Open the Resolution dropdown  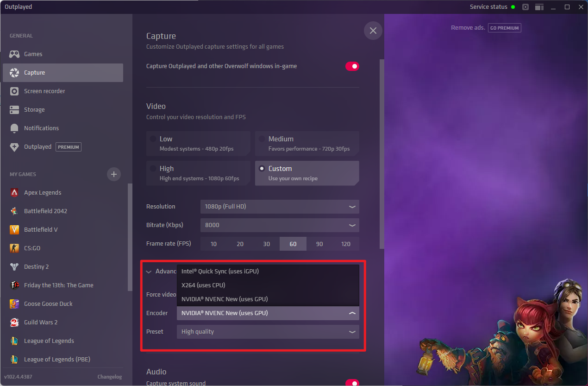pos(280,207)
